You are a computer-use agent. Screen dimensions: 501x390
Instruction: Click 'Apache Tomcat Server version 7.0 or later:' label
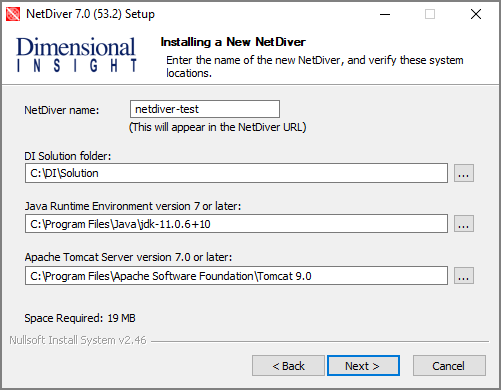point(128,257)
